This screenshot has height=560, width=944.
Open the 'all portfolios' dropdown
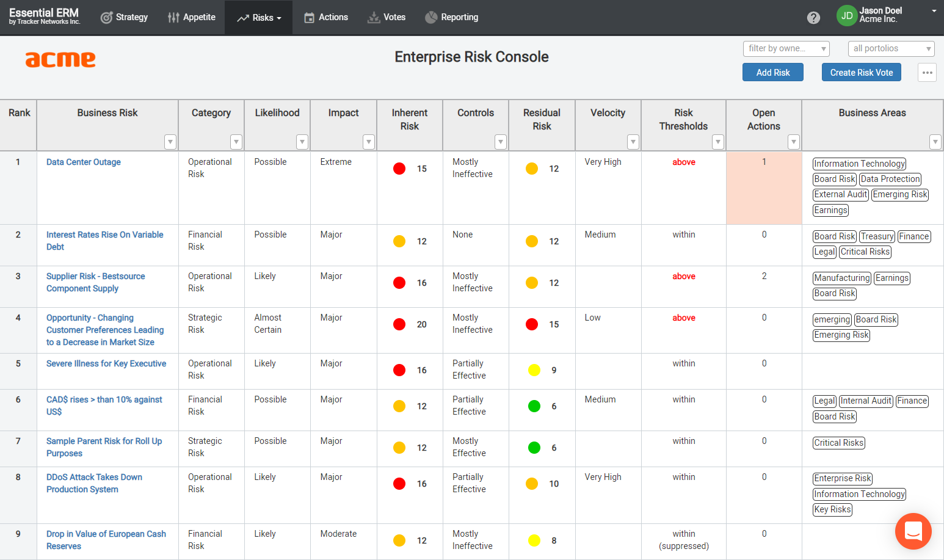(891, 48)
